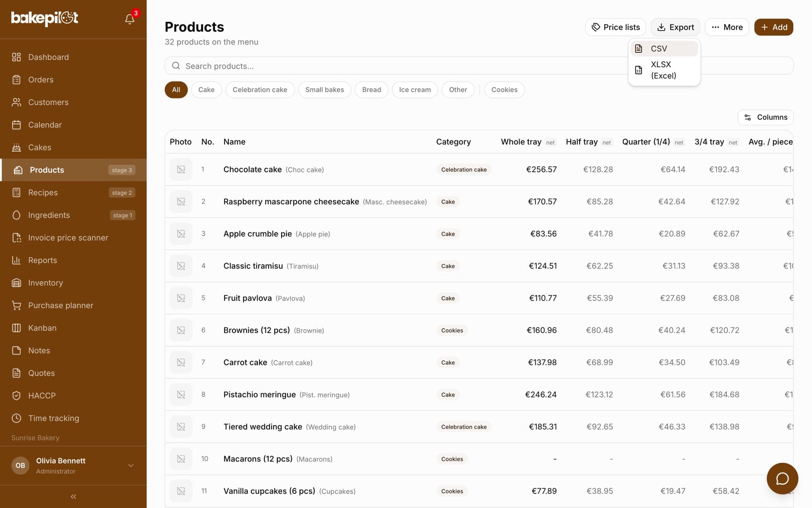Click the Chocolate cake photo placeholder
Image resolution: width=812 pixels, height=508 pixels.
click(181, 169)
